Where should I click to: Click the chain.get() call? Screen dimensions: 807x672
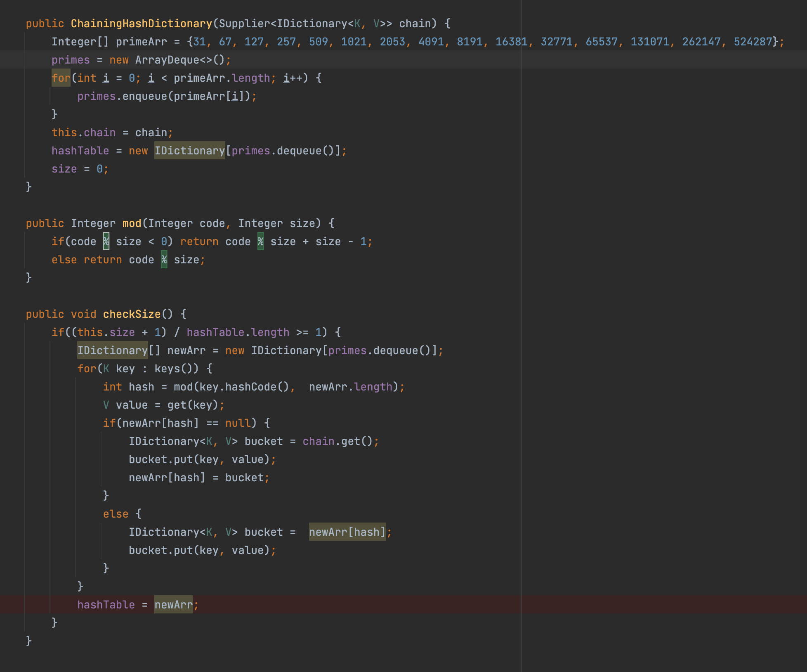(337, 441)
